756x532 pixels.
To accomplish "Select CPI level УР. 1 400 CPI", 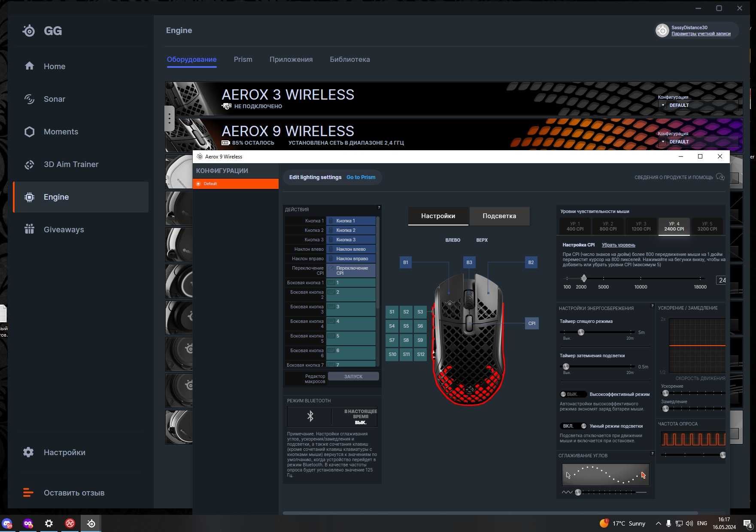I will pyautogui.click(x=575, y=226).
